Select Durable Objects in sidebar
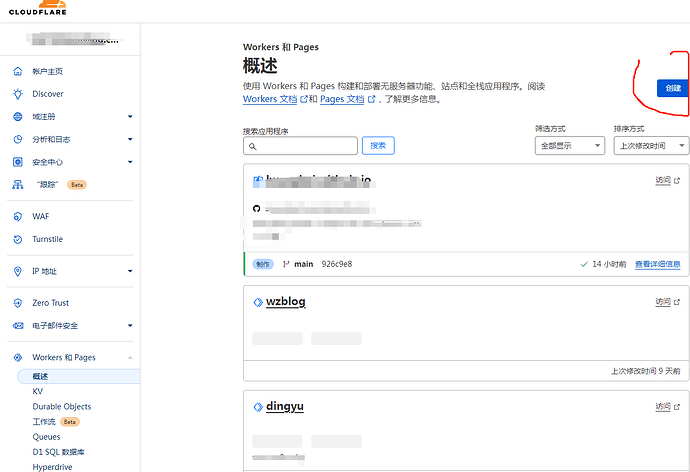Image resolution: width=690 pixels, height=472 pixels. 62,406
